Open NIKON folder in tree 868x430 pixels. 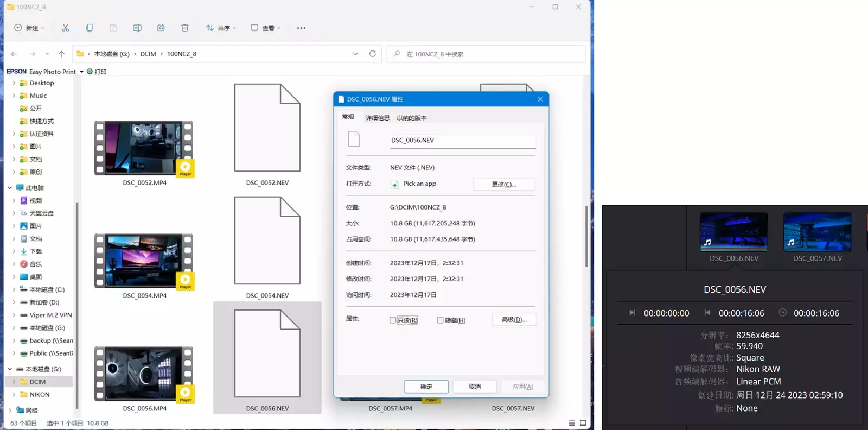point(40,395)
